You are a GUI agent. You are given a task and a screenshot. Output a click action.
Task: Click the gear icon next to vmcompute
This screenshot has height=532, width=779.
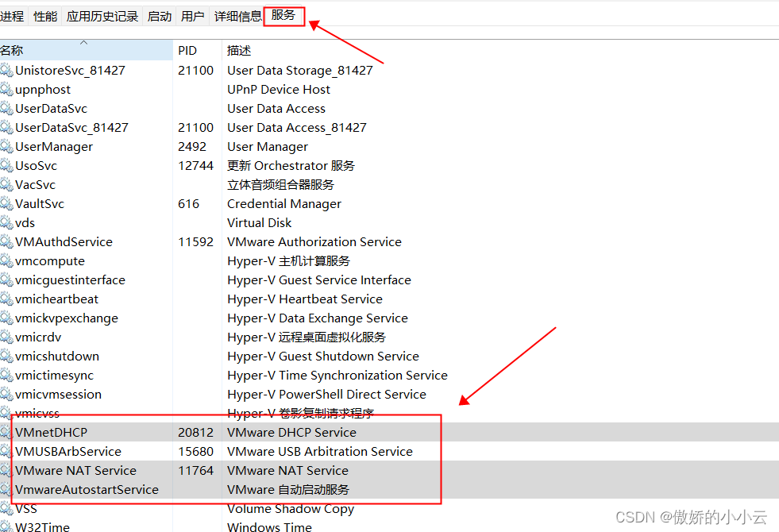(x=6, y=260)
